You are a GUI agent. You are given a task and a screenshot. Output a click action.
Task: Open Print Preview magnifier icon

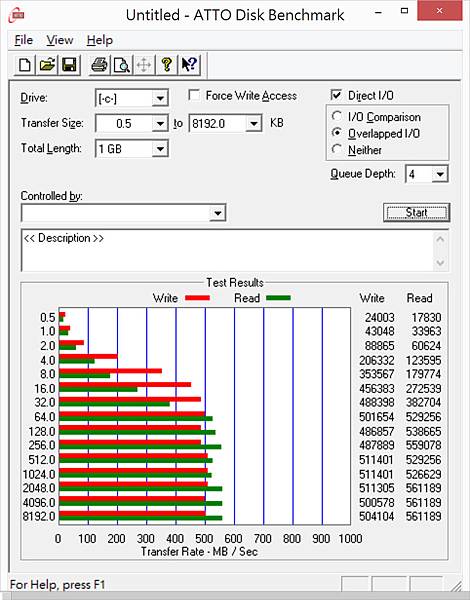tap(122, 65)
